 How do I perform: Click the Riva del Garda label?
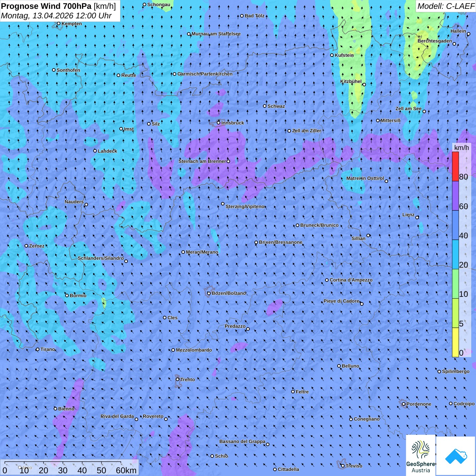[117, 416]
